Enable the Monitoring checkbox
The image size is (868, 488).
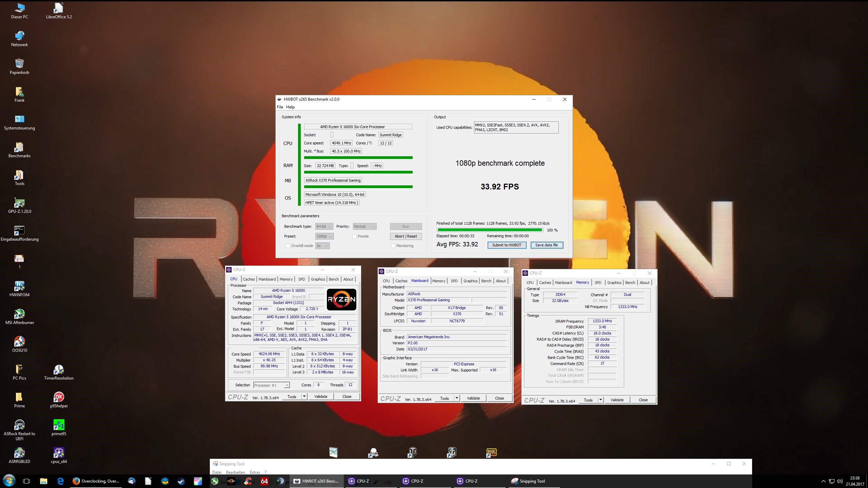coord(393,246)
